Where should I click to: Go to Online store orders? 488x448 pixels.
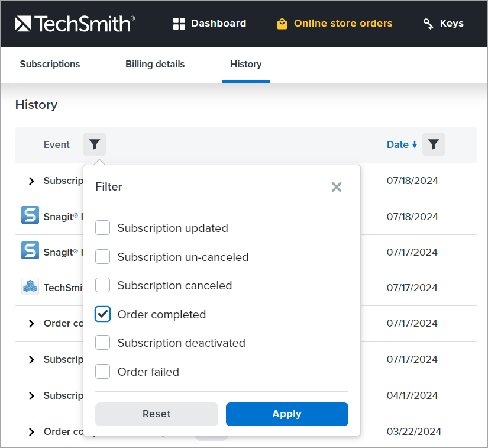click(335, 24)
